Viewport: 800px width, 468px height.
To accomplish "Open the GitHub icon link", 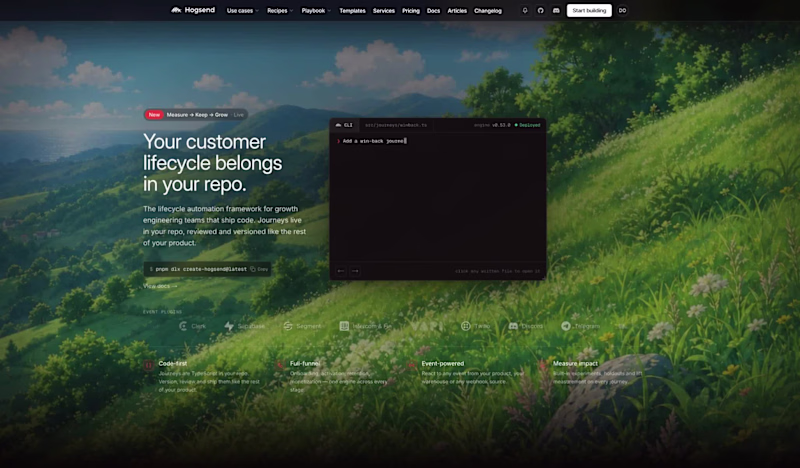I will pyautogui.click(x=540, y=10).
